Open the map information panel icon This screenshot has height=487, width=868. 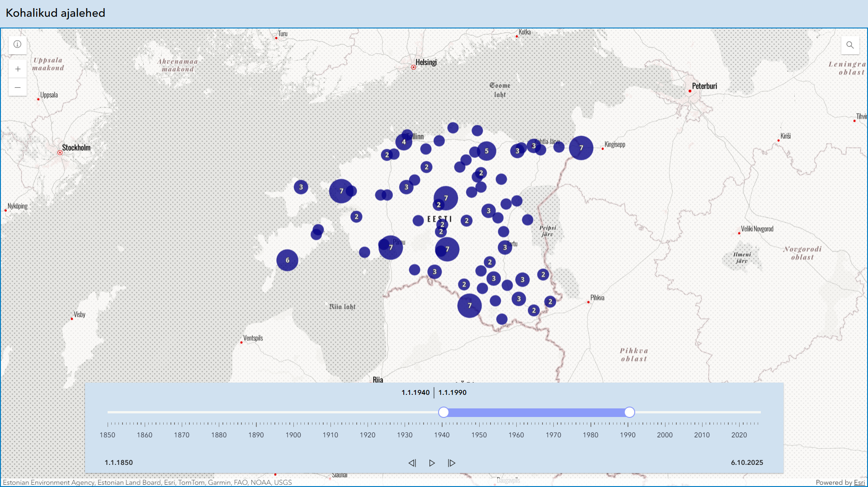pyautogui.click(x=18, y=44)
